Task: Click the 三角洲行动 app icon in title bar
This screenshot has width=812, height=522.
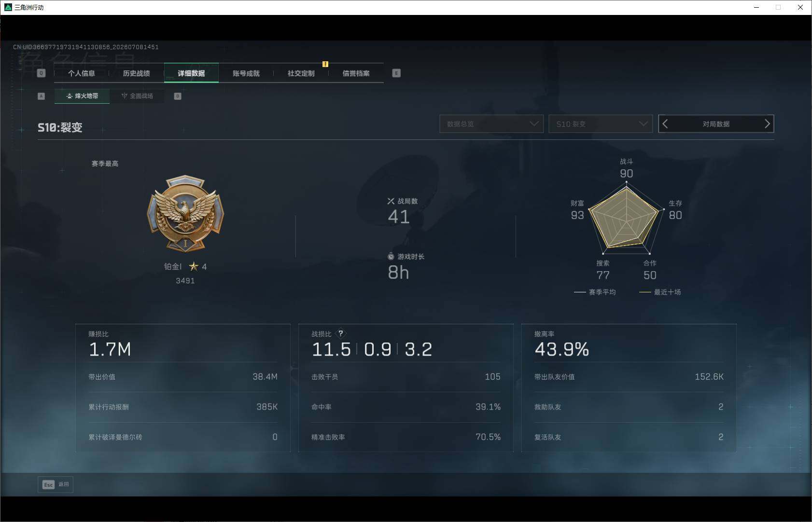Action: 8,7
